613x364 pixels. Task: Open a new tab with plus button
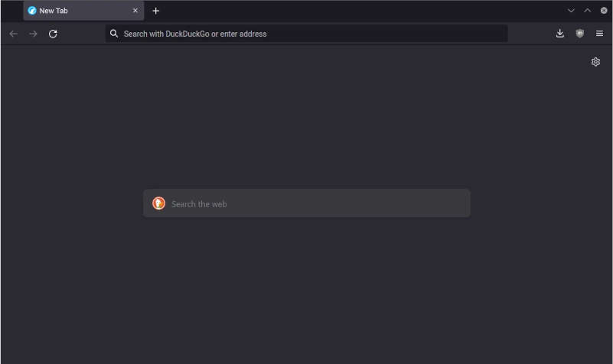155,11
